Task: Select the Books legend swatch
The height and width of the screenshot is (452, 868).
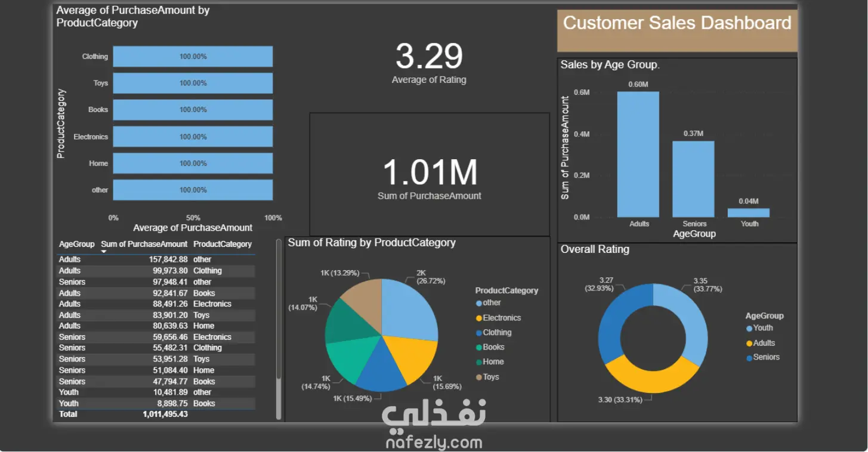Action: [479, 348]
